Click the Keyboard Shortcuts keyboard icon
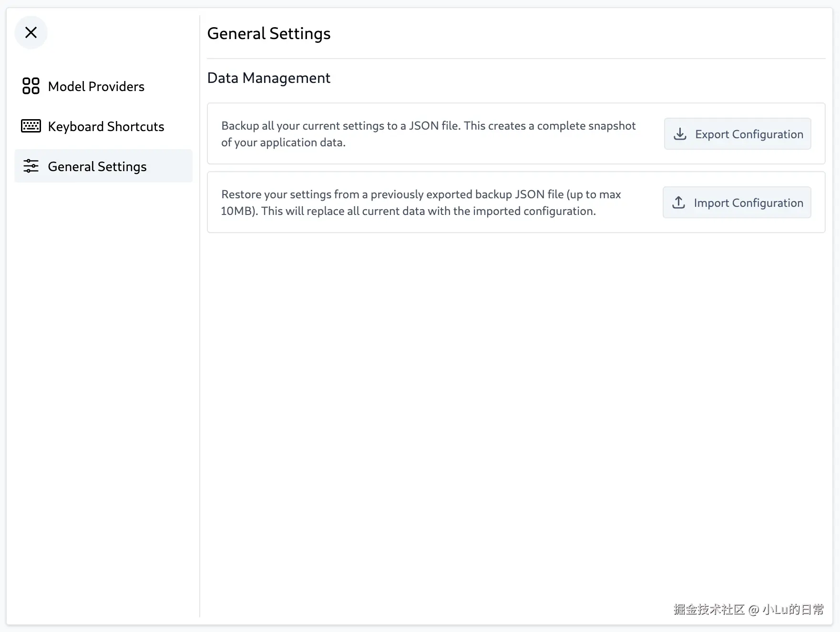The height and width of the screenshot is (632, 840). (31, 126)
